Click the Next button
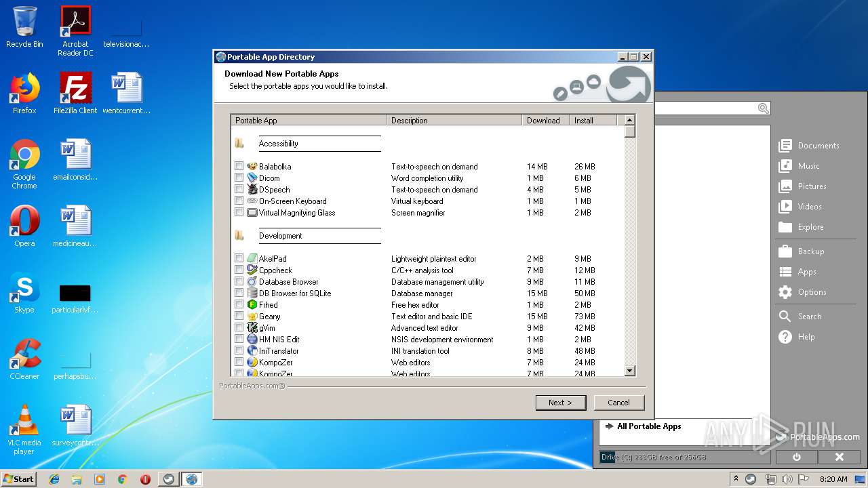The image size is (868, 488). (x=560, y=403)
